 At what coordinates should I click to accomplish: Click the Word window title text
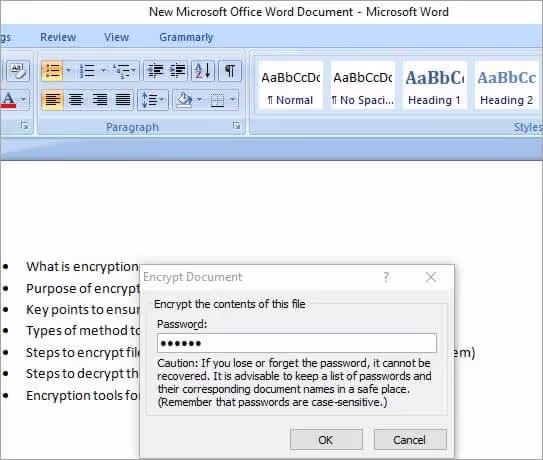pos(299,12)
